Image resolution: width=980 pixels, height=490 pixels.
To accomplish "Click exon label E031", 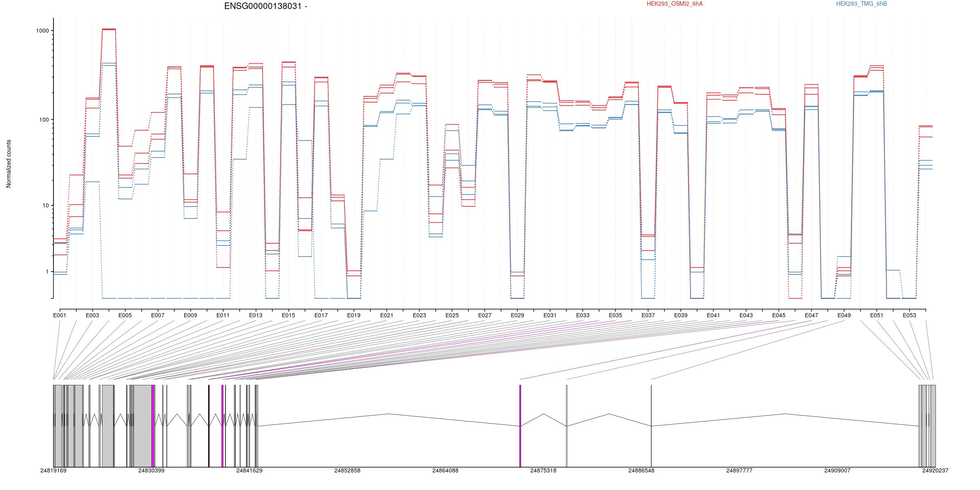I will pyautogui.click(x=550, y=315).
